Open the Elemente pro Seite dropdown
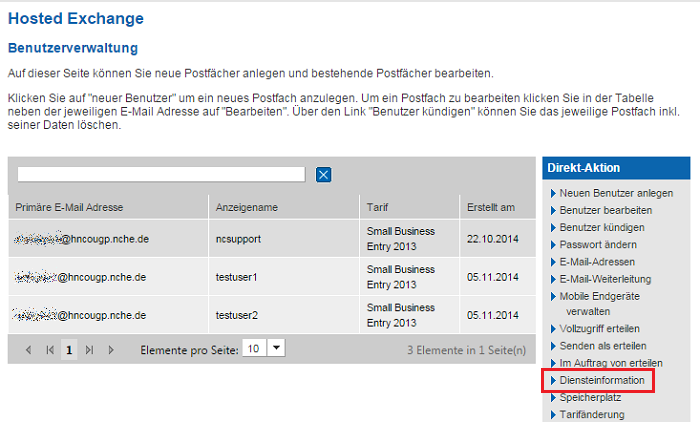The width and height of the screenshot is (700, 422). 277,348
